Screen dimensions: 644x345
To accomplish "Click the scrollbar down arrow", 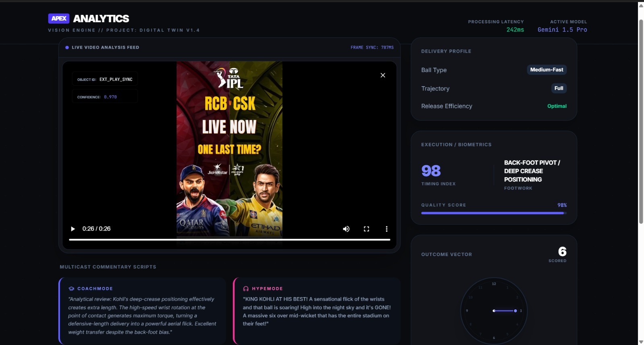I will 641,342.
